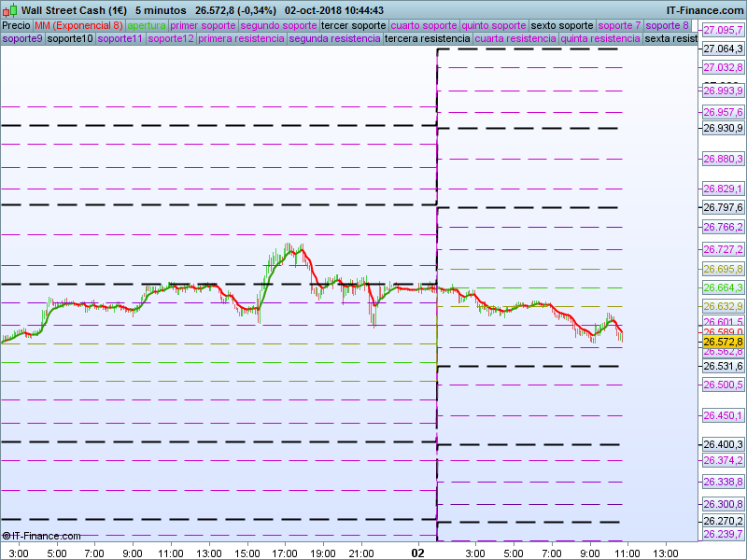This screenshot has height=560, width=747.
Task: Click the primer soporte label
Action: [203, 26]
